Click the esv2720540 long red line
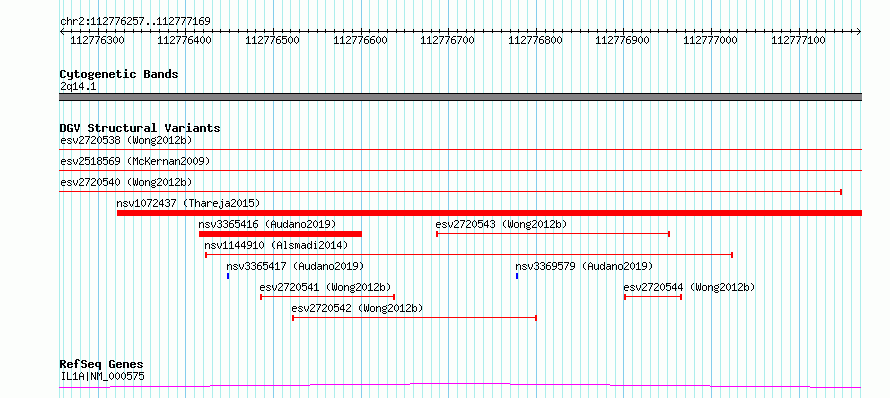Image resolution: width=890 pixels, height=398 pixels. (451, 192)
